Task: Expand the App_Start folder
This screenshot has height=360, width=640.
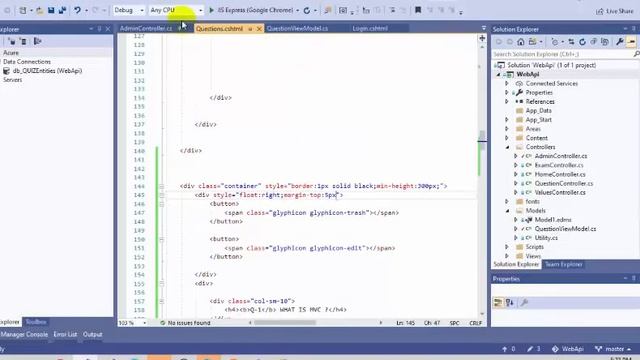Action: (x=507, y=120)
